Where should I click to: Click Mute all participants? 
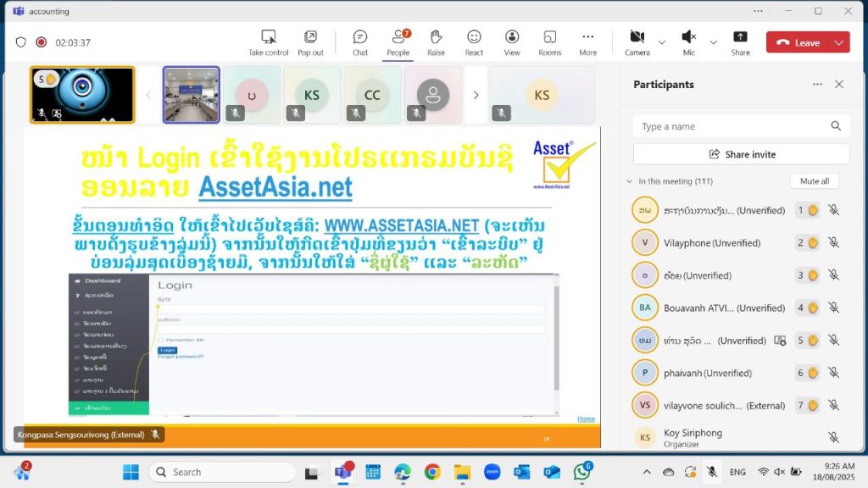pyautogui.click(x=815, y=181)
